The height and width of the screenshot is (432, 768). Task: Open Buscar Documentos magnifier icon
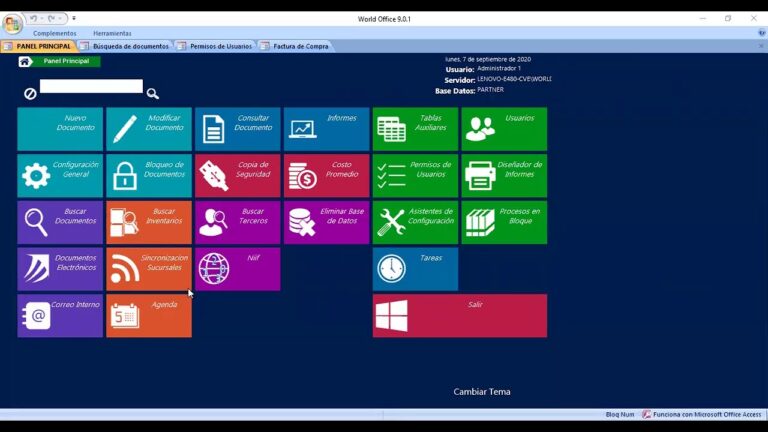pyautogui.click(x=36, y=222)
